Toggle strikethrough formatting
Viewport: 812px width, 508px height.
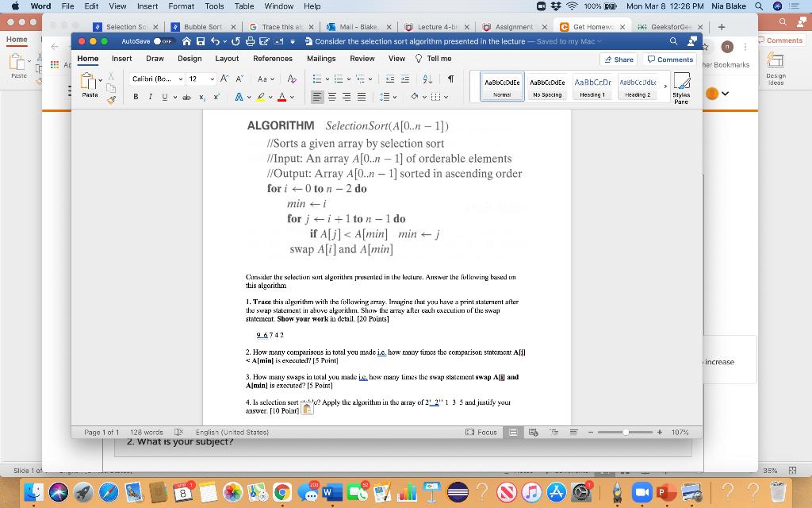point(187,96)
